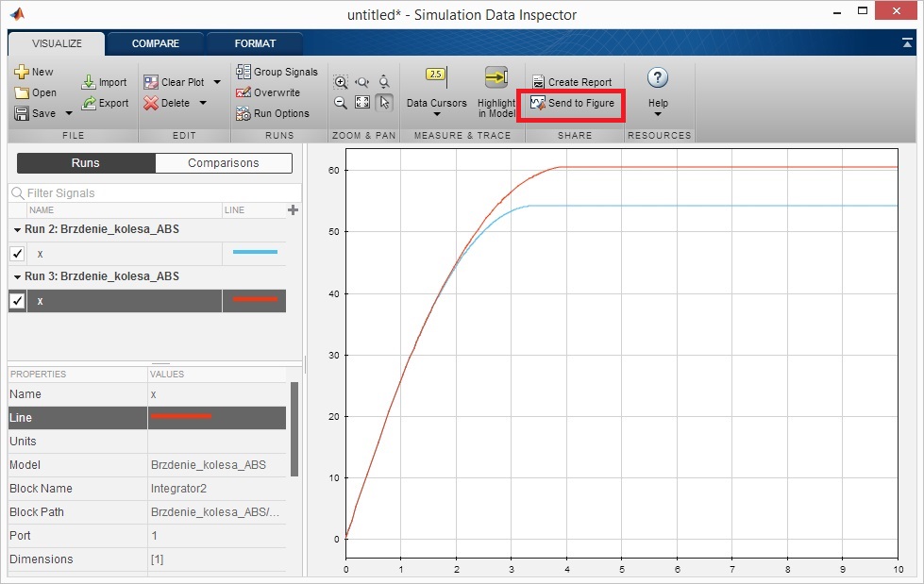Open the Clear Plot dropdown arrow
Viewport: 924px width, 584px height.
tap(217, 82)
